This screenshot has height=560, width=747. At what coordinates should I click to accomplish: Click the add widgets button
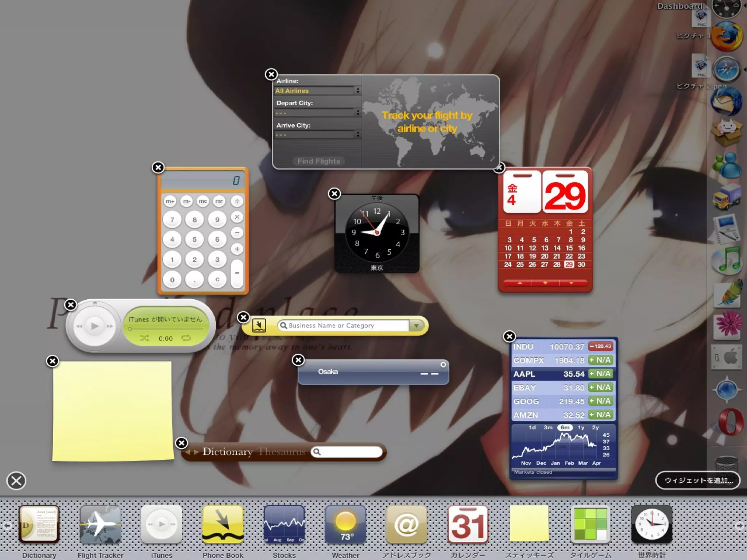point(698,481)
